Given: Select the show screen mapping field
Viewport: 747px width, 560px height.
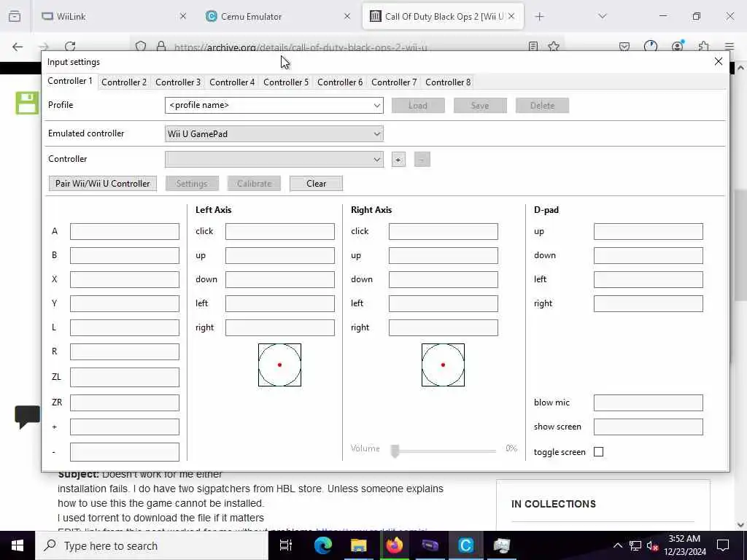Looking at the screenshot, I should [x=649, y=427].
